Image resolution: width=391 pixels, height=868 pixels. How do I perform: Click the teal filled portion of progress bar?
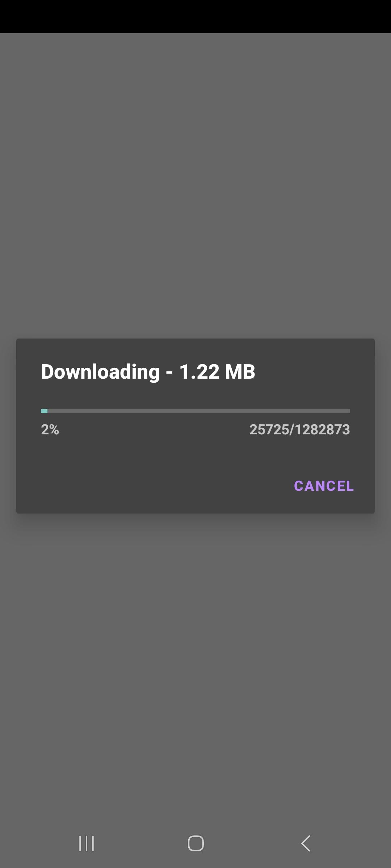(44, 411)
